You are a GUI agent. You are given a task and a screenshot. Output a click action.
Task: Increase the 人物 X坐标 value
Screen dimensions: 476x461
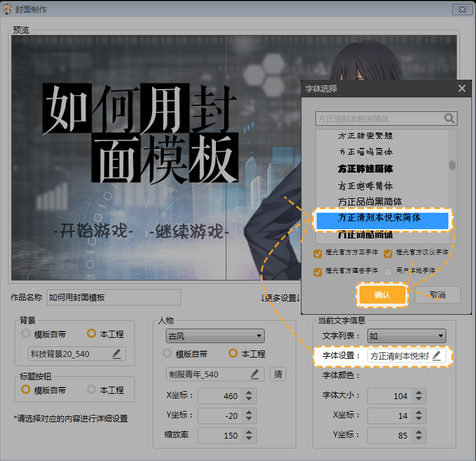[x=248, y=393]
